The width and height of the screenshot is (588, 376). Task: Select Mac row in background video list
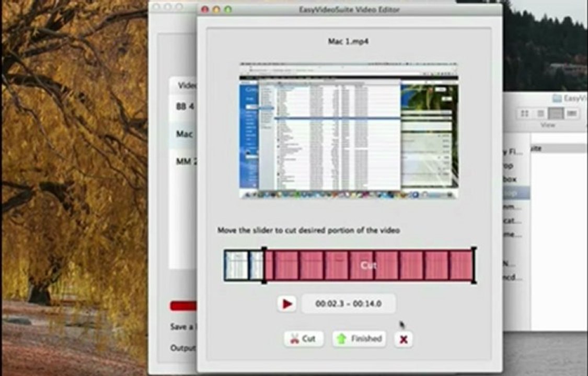(x=184, y=134)
